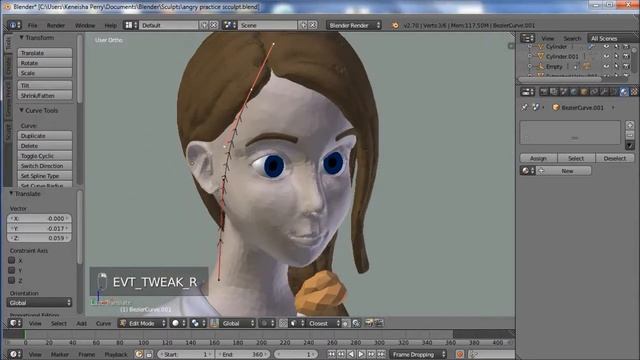Open the Scene properties tab icon

[564, 92]
